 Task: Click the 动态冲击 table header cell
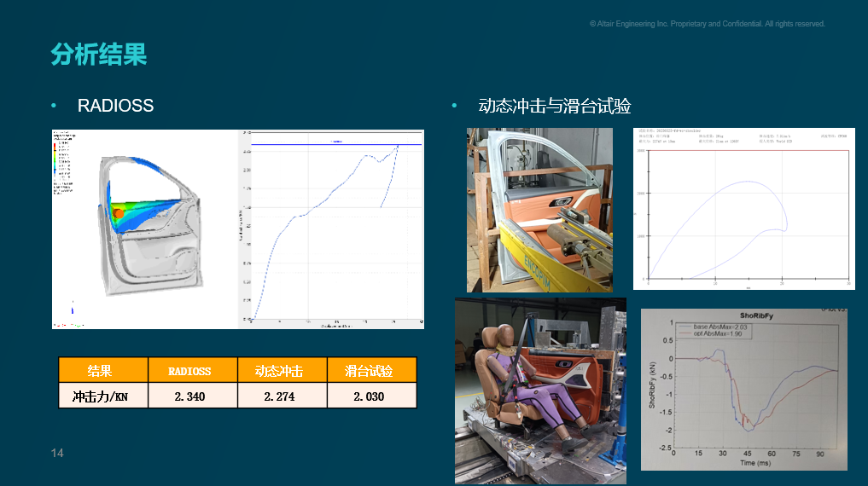point(283,370)
